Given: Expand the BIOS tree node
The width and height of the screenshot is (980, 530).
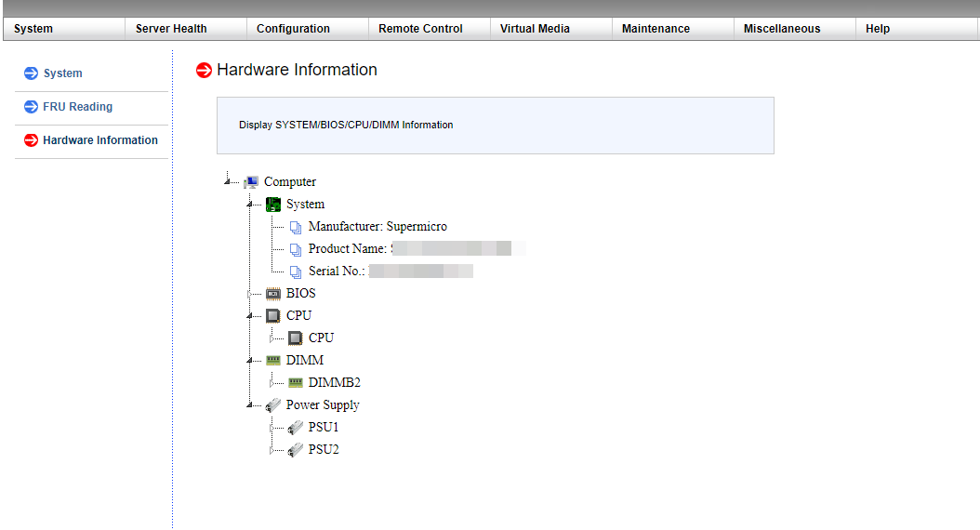Looking at the screenshot, I should (x=250, y=294).
